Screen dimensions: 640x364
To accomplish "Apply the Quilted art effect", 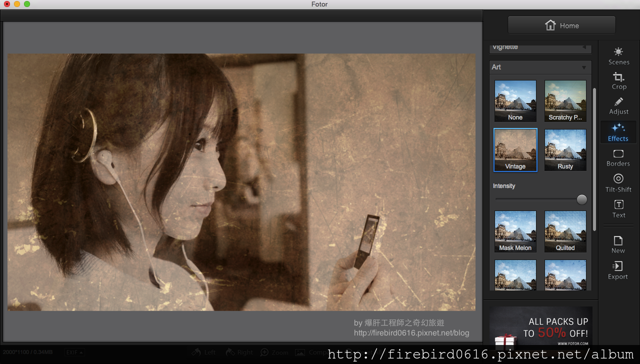I will pyautogui.click(x=565, y=231).
